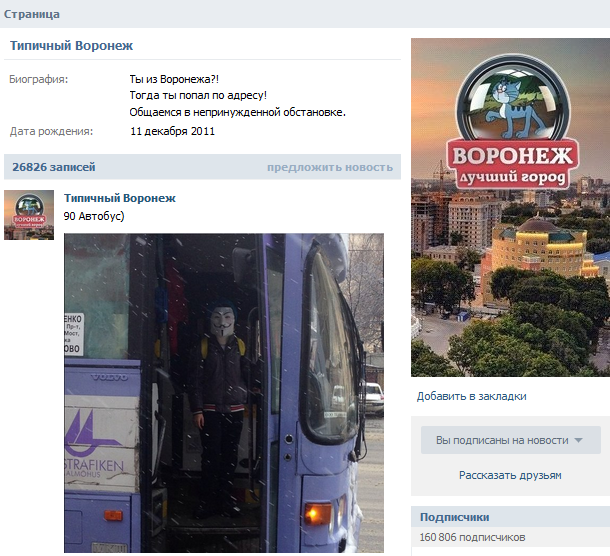Click the 'предложить новость' link
610x556 pixels.
(330, 167)
